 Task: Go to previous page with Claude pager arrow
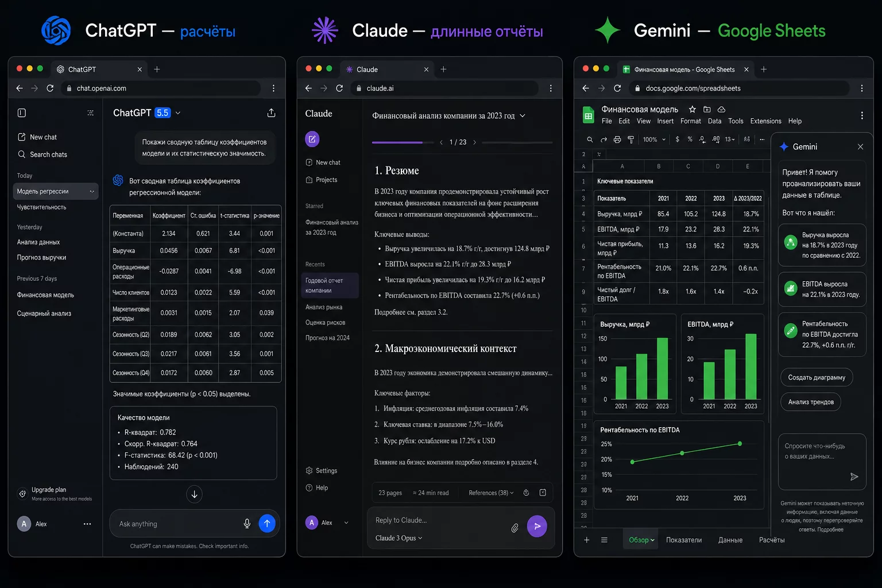[x=441, y=142]
